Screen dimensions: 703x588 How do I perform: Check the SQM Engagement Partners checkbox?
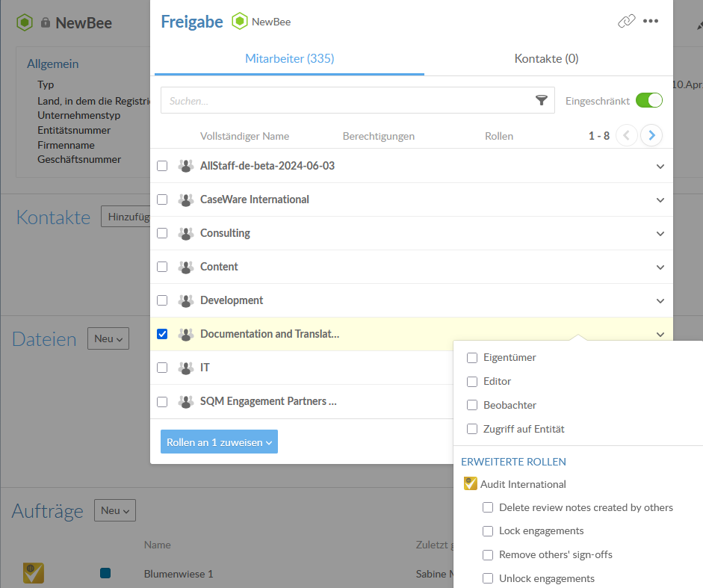[x=162, y=401]
